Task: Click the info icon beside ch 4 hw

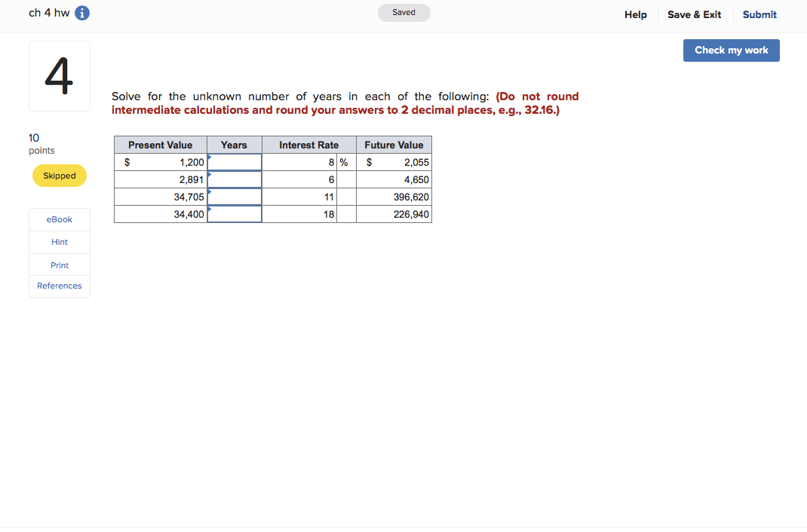Action: [x=82, y=13]
